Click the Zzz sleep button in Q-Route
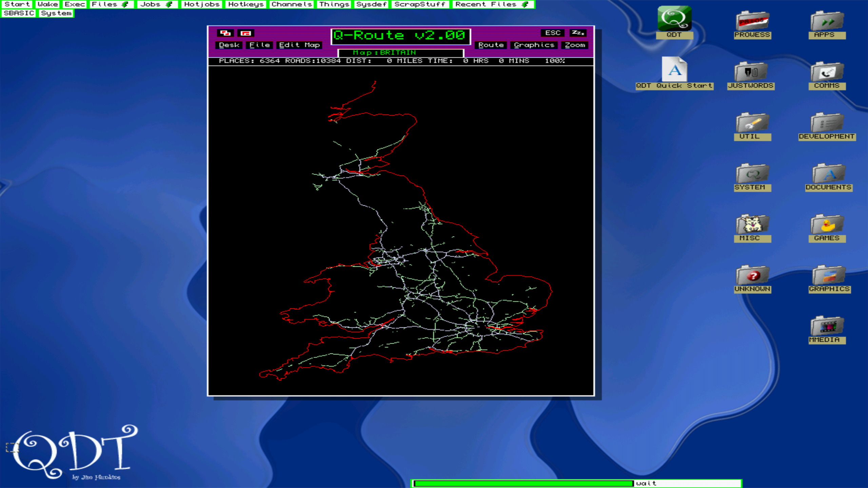This screenshot has height=488, width=868. pos(578,33)
